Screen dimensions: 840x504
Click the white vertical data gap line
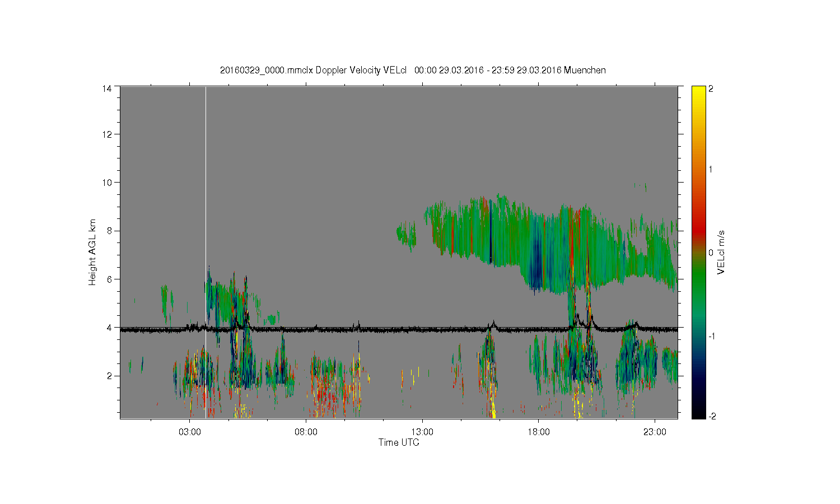[206, 252]
